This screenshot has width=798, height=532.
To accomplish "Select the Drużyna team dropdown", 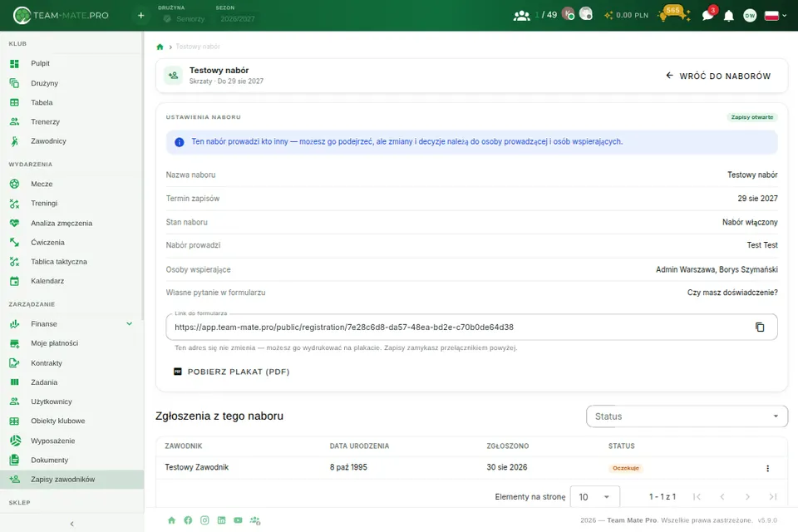I will [184, 18].
